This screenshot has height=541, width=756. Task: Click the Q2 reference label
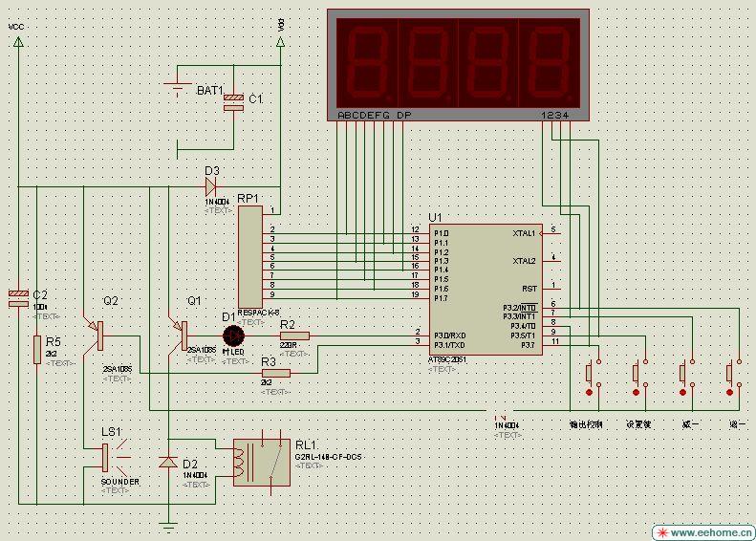(111, 300)
